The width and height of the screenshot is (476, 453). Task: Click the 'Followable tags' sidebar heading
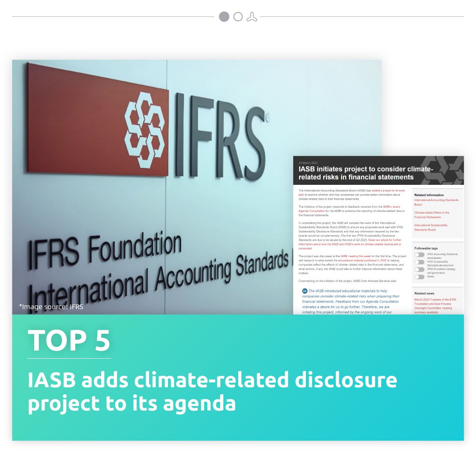click(x=426, y=248)
